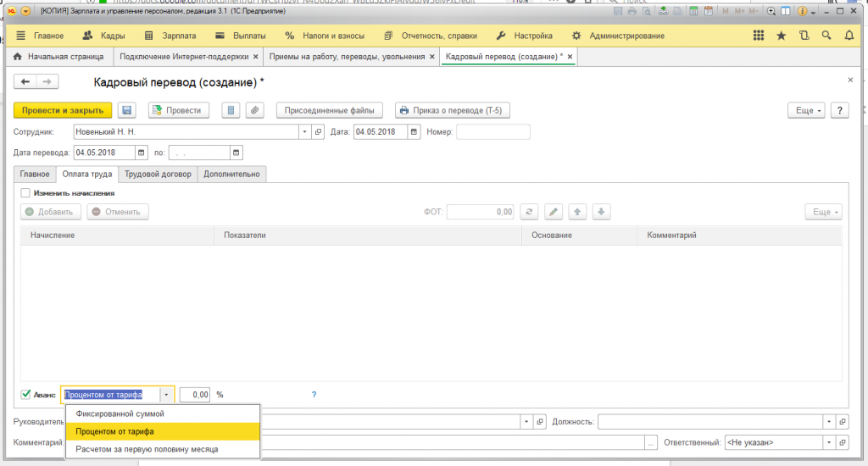Screen dimensions: 868x466
Task: Move row up with arrow icon
Action: [576, 212]
